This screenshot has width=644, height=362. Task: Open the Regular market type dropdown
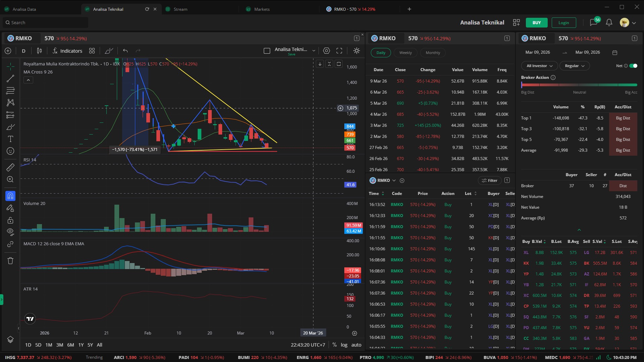pyautogui.click(x=574, y=66)
